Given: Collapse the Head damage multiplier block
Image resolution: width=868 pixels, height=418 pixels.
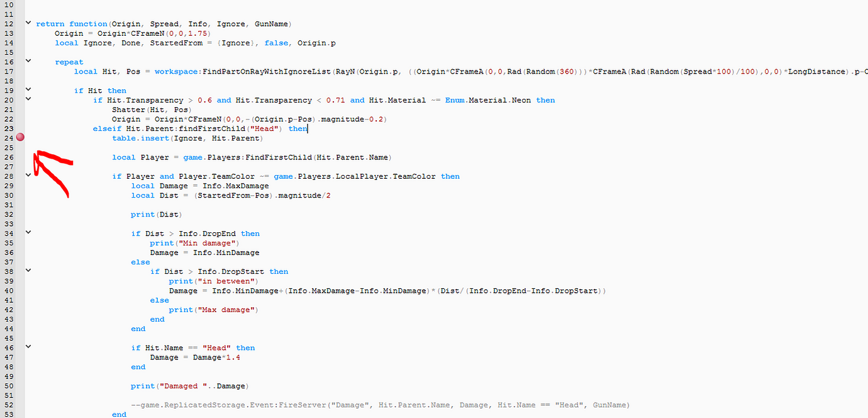Looking at the screenshot, I should [x=28, y=347].
